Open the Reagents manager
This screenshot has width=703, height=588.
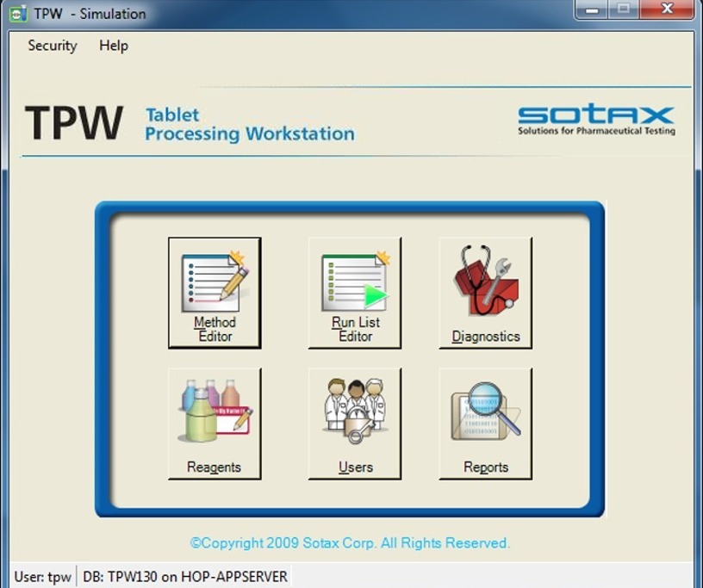coord(215,424)
